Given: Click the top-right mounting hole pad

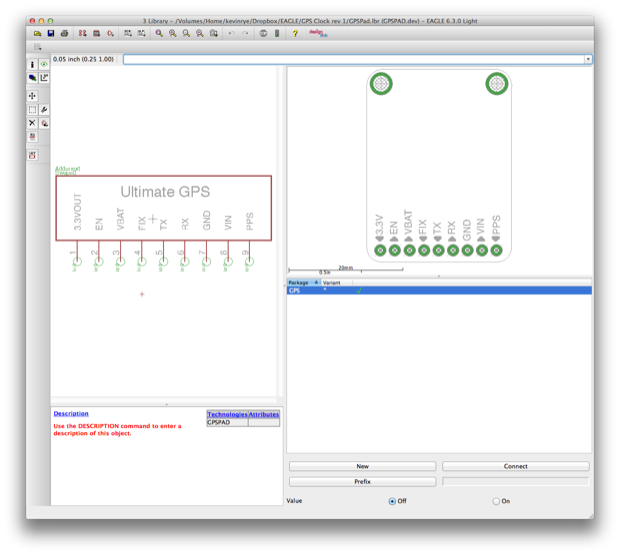Looking at the screenshot, I should [497, 84].
